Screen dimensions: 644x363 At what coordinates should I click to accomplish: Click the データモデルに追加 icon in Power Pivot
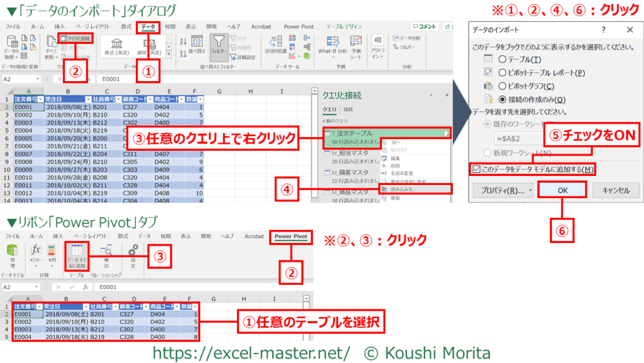(x=77, y=257)
